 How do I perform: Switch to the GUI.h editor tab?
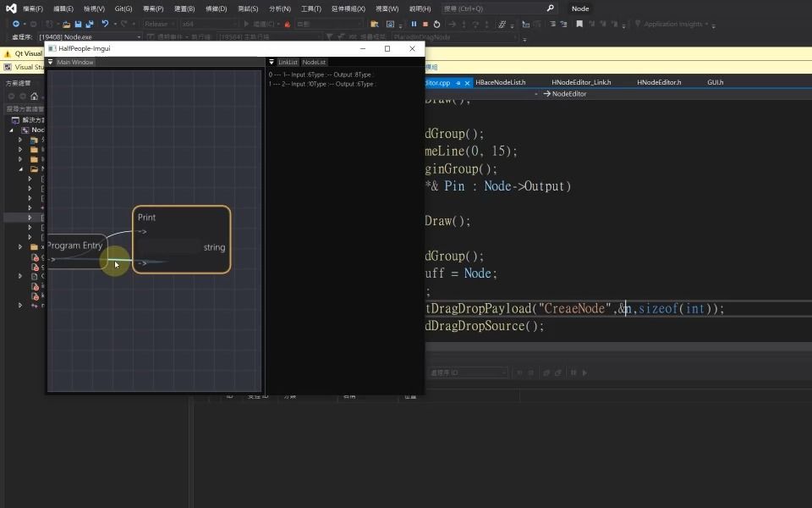(715, 82)
